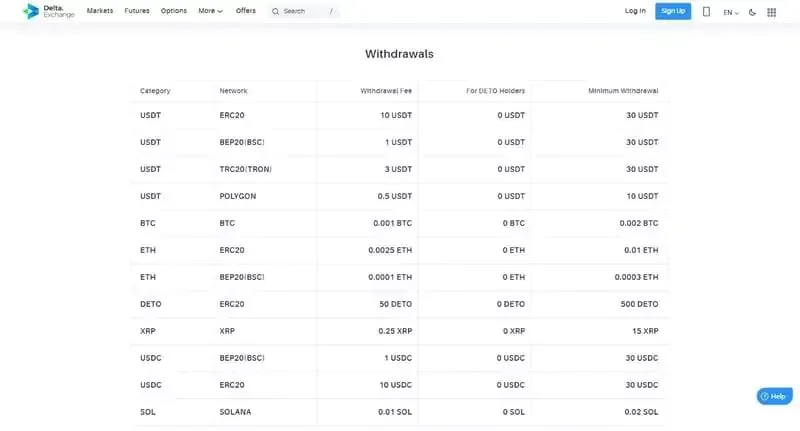The height and width of the screenshot is (431, 800).
Task: Click the 0 XRP DETO holders value
Action: [514, 331]
